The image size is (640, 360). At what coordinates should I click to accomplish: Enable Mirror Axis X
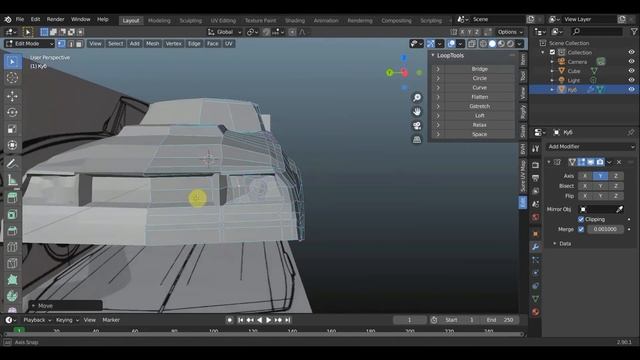pos(585,176)
